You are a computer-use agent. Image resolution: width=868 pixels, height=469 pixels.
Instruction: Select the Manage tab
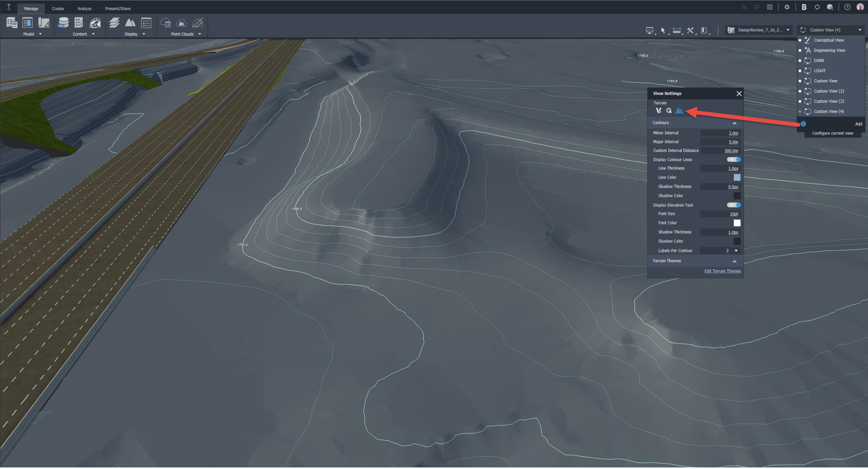pyautogui.click(x=31, y=9)
